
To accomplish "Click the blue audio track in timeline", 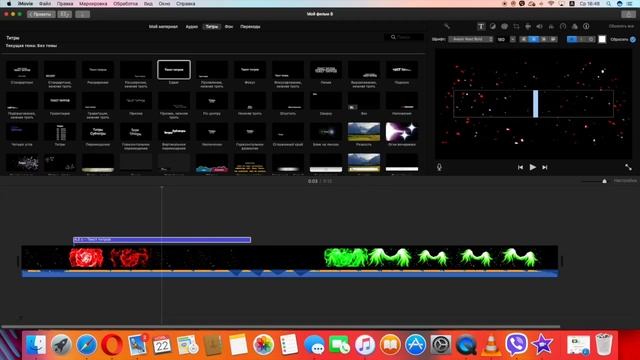I will [x=290, y=273].
